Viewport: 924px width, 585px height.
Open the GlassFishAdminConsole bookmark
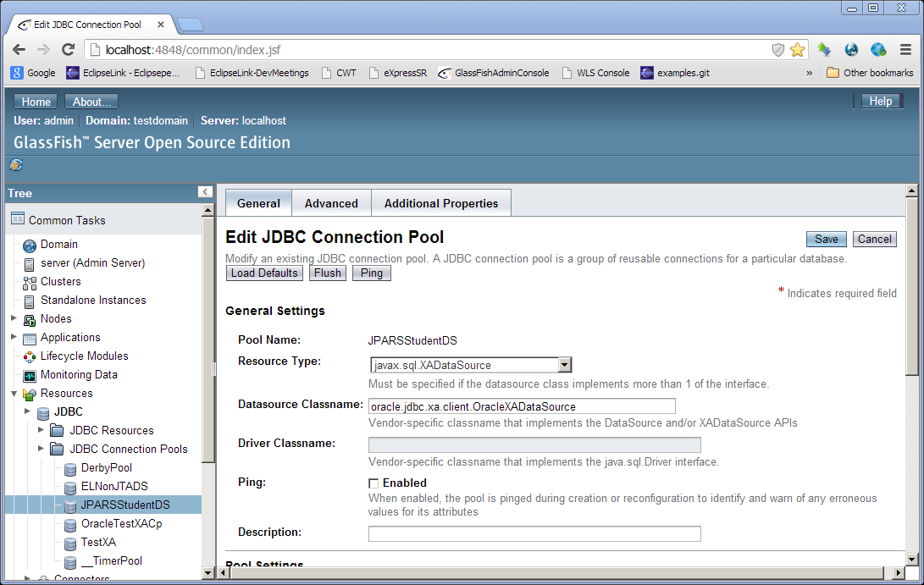[x=494, y=73]
